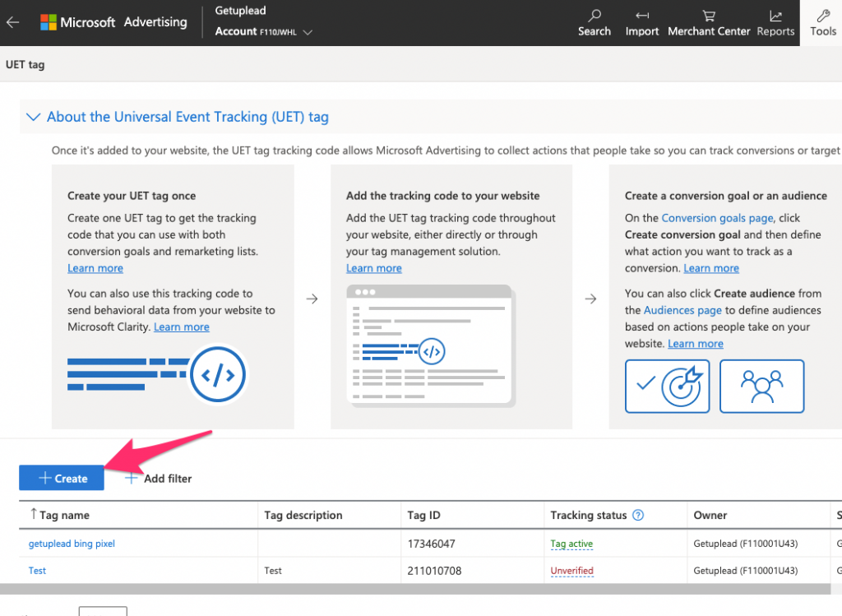Image resolution: width=842 pixels, height=616 pixels.
Task: Click the Owner column header
Action: coord(710,515)
